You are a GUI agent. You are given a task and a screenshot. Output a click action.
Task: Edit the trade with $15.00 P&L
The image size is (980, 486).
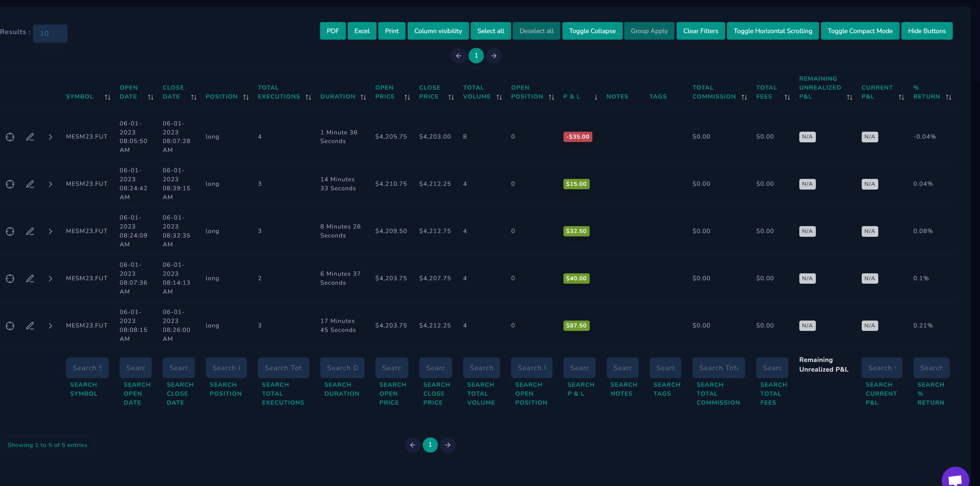30,184
